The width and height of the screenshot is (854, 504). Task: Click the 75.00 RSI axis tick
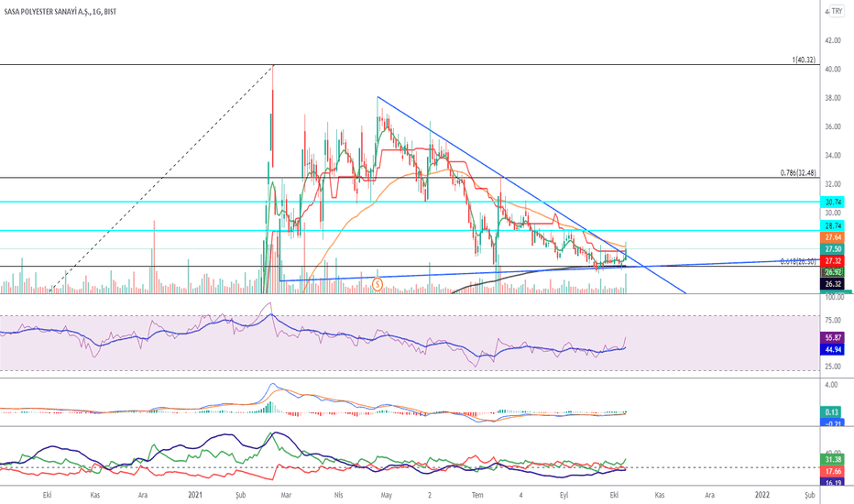[x=833, y=321]
